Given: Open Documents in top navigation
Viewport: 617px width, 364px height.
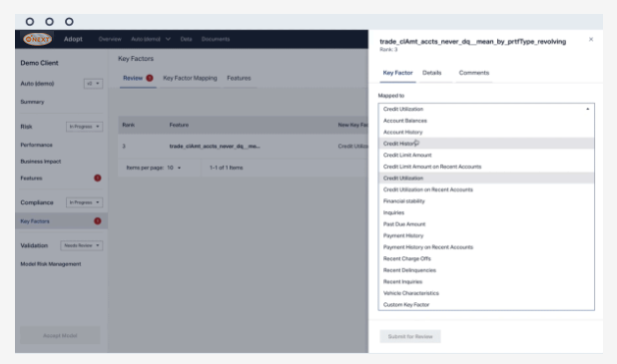Looking at the screenshot, I should click(x=216, y=39).
